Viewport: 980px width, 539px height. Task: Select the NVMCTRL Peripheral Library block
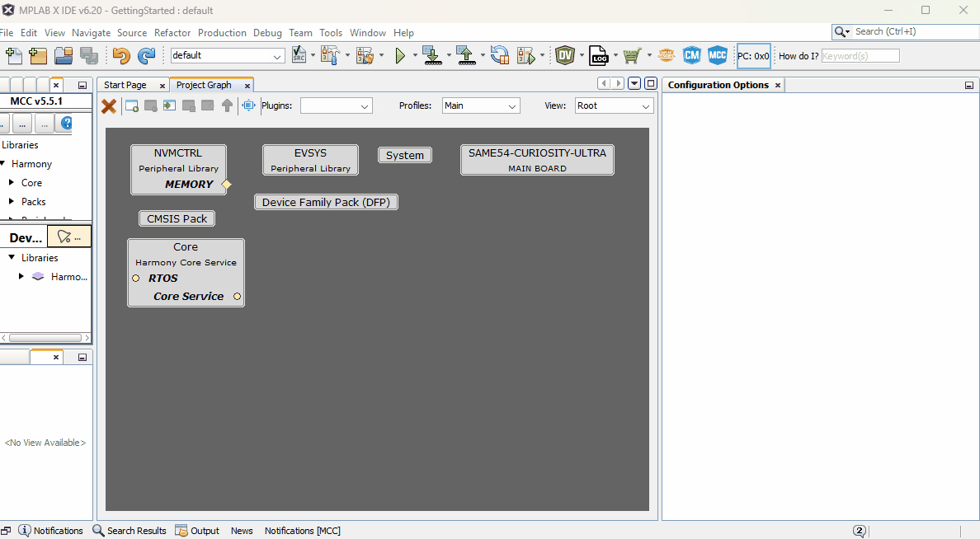click(x=178, y=169)
